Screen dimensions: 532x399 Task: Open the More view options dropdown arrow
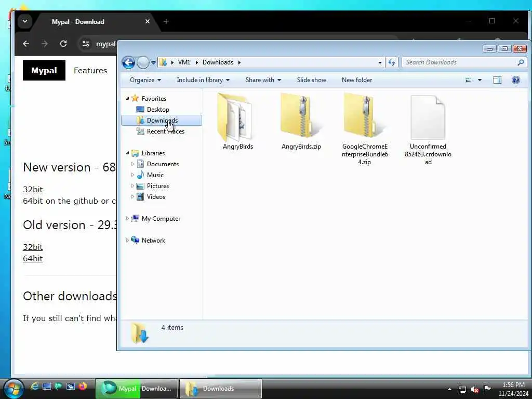[x=480, y=80]
